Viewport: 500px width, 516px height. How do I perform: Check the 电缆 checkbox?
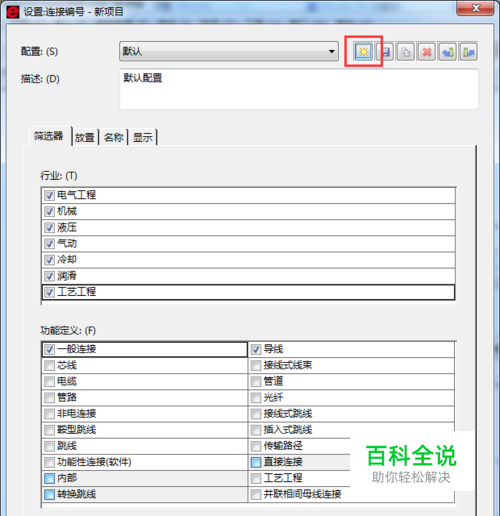point(49,382)
